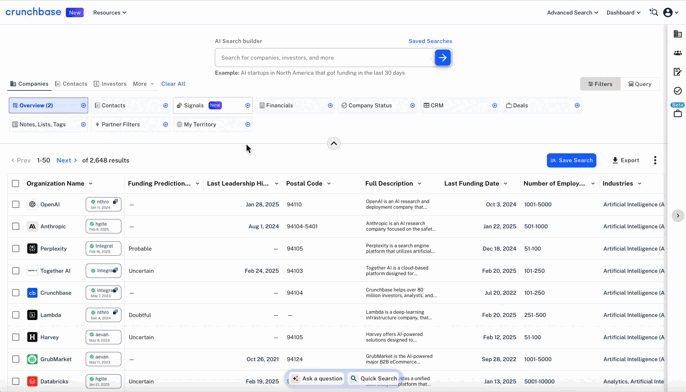Open Postal Code column dropdown
Screen dimensions: 686x392
point(329,184)
